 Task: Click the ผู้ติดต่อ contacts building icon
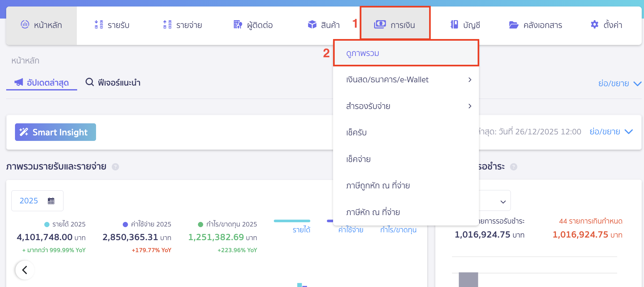[x=238, y=25]
